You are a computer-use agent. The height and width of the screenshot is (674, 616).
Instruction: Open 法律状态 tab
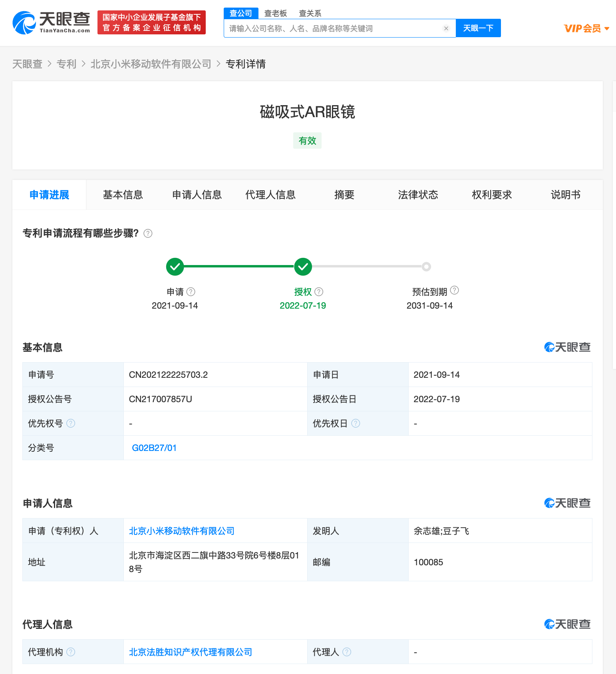tap(418, 195)
